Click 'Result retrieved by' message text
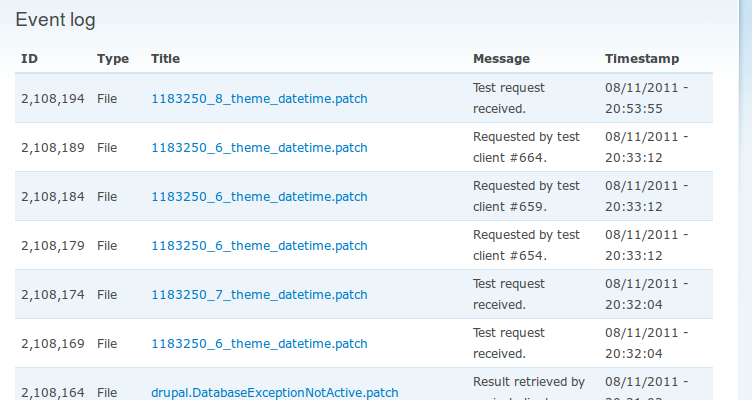 tap(529, 382)
